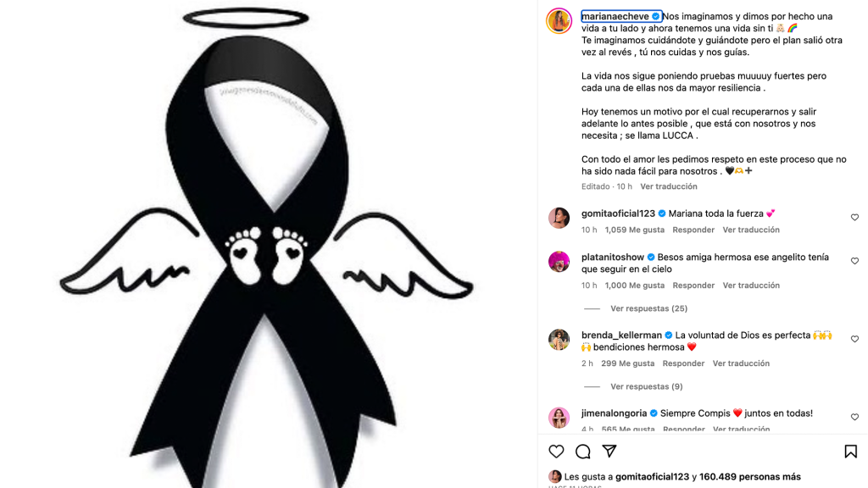Open platanitoshow avatar beside comment
The height and width of the screenshot is (488, 868).
coord(559,261)
